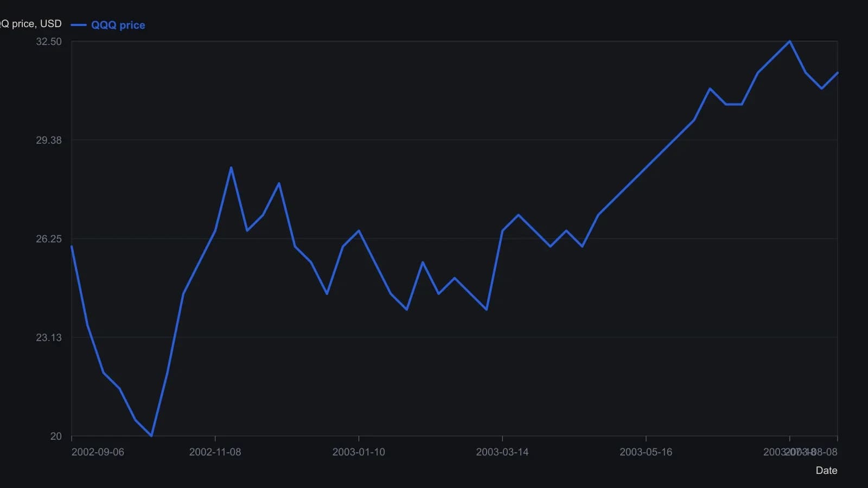The image size is (868, 488).
Task: Click the 2002-09-06 date label
Action: tap(98, 452)
